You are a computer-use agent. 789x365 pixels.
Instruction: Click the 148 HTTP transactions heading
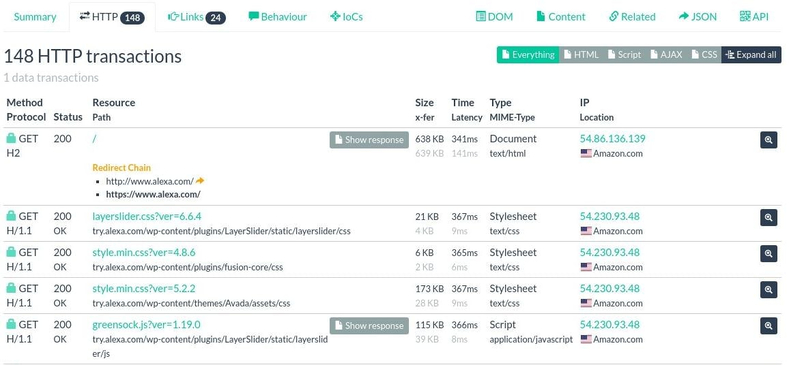coord(93,56)
